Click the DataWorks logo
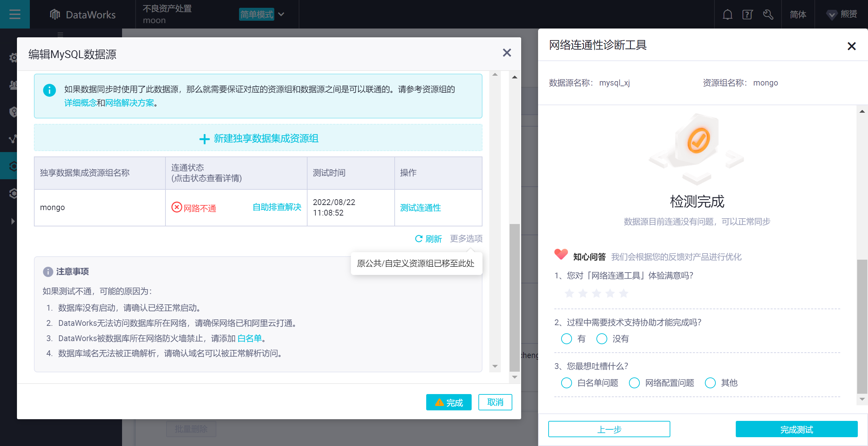 83,15
